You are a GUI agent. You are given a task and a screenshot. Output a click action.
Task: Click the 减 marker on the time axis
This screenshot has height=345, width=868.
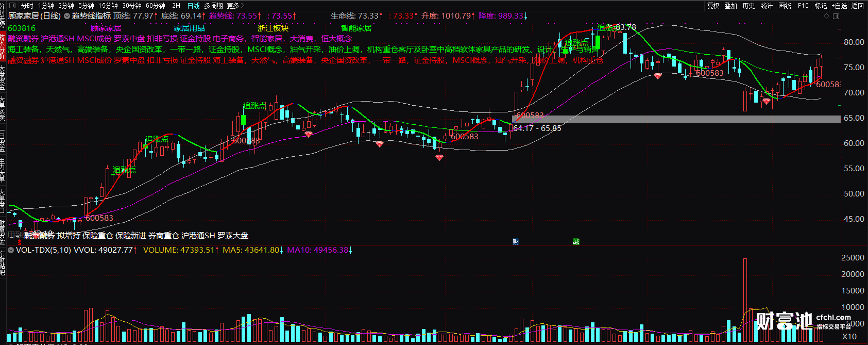(x=576, y=242)
